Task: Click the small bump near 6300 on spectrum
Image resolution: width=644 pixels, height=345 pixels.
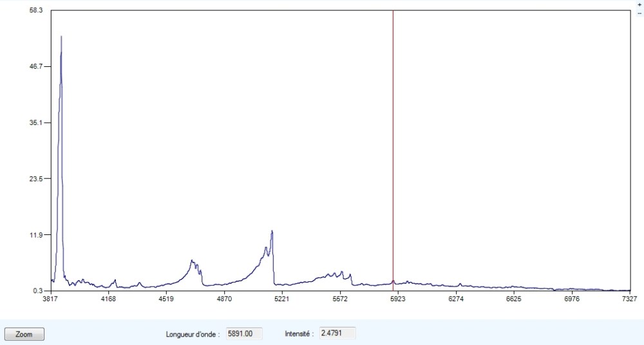Action: click(x=459, y=283)
